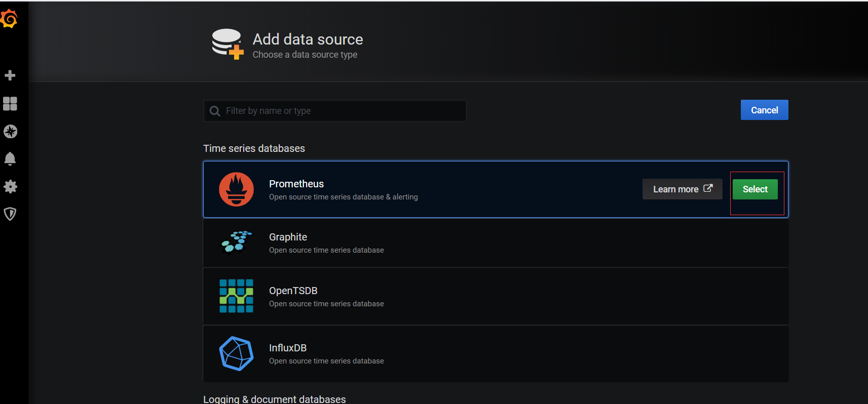Open the Create plus menu icon

(10, 75)
